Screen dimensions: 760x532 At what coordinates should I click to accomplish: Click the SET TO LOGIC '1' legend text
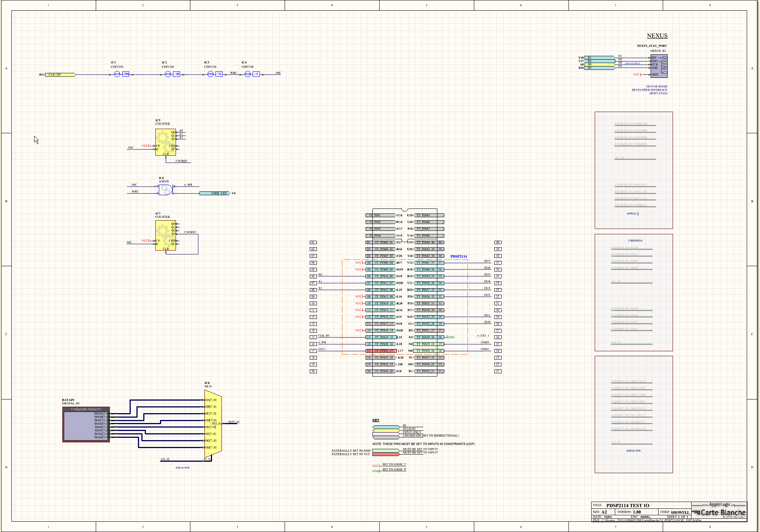point(394,464)
